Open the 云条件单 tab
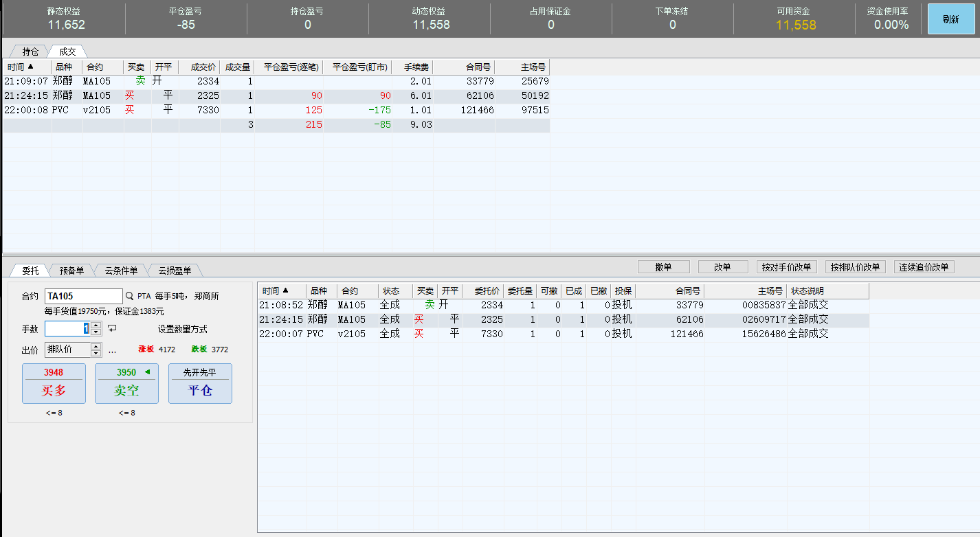This screenshot has width=980, height=537. coord(121,271)
